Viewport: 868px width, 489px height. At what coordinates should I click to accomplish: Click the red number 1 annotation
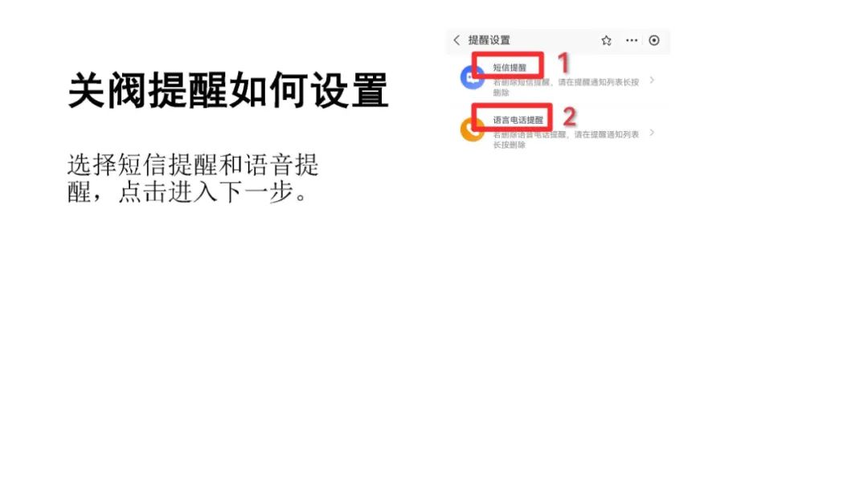(563, 63)
